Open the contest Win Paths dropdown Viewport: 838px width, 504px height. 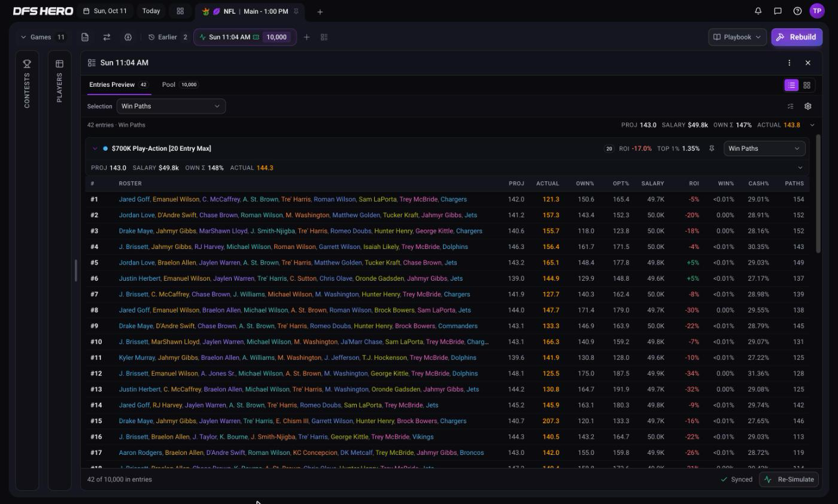(764, 148)
